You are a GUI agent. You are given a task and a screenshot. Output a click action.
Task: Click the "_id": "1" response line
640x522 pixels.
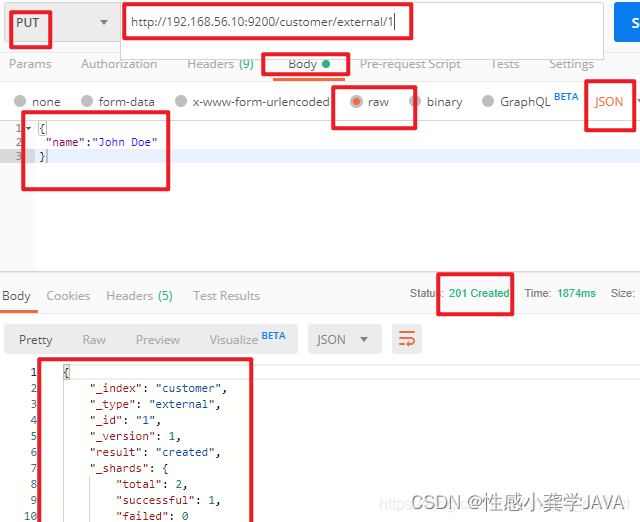coord(125,420)
